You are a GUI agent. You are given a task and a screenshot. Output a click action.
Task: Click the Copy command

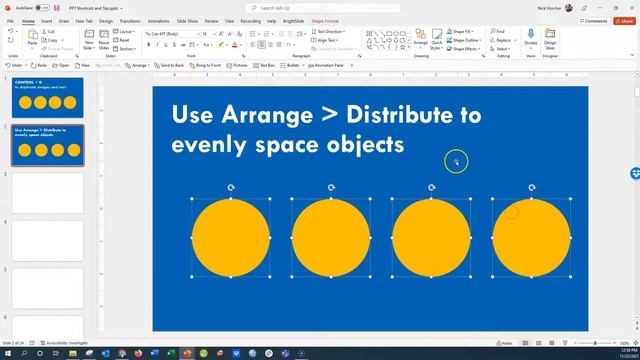point(50,40)
